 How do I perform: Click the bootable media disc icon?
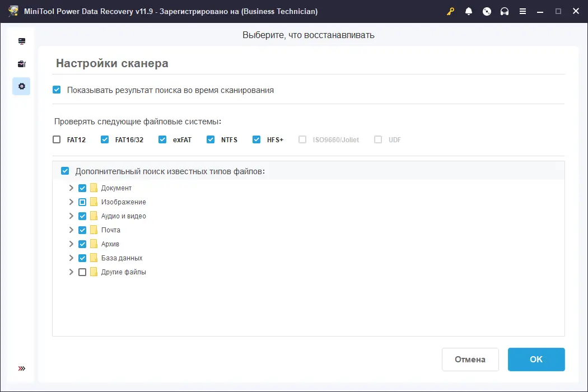(487, 11)
